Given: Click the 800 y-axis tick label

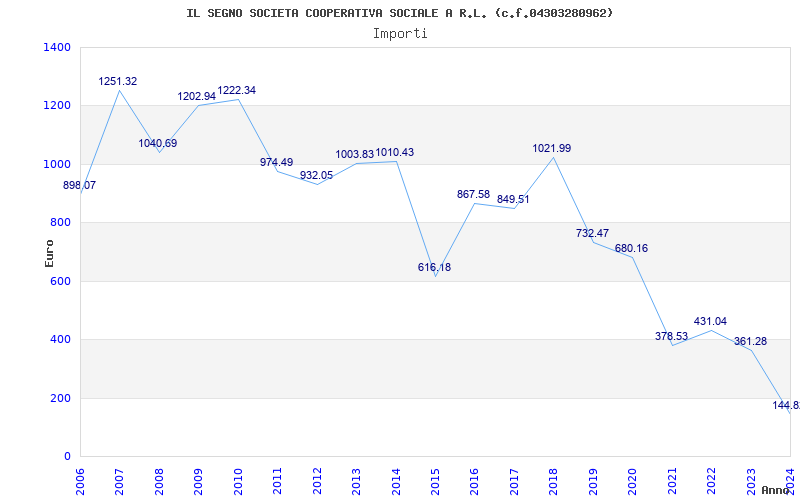Looking at the screenshot, I should 60,222.
